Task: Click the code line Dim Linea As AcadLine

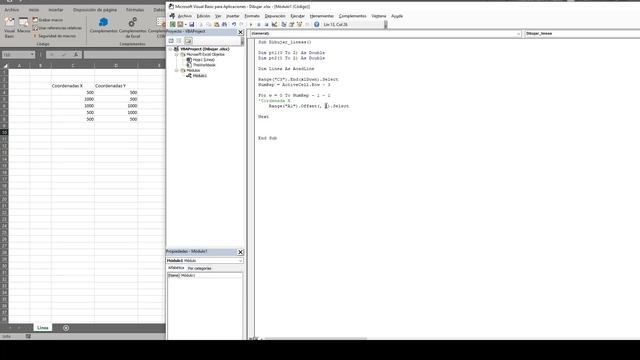Action: tap(286, 69)
